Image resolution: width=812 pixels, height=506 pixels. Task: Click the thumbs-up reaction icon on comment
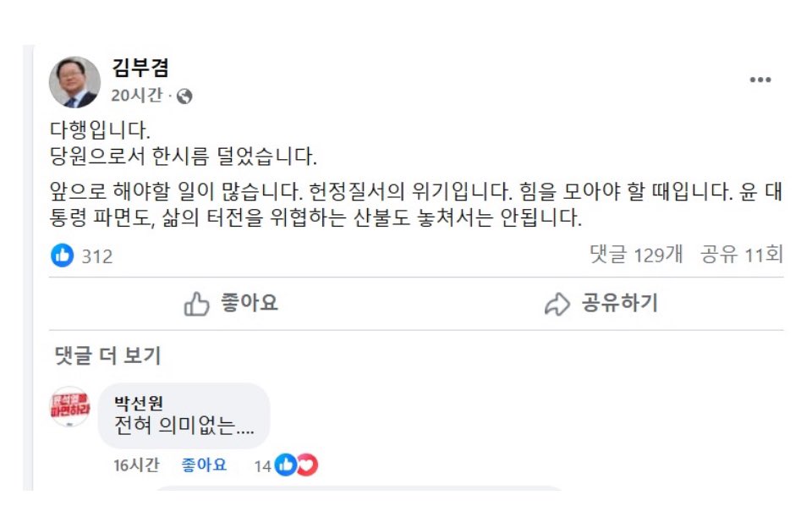285,465
